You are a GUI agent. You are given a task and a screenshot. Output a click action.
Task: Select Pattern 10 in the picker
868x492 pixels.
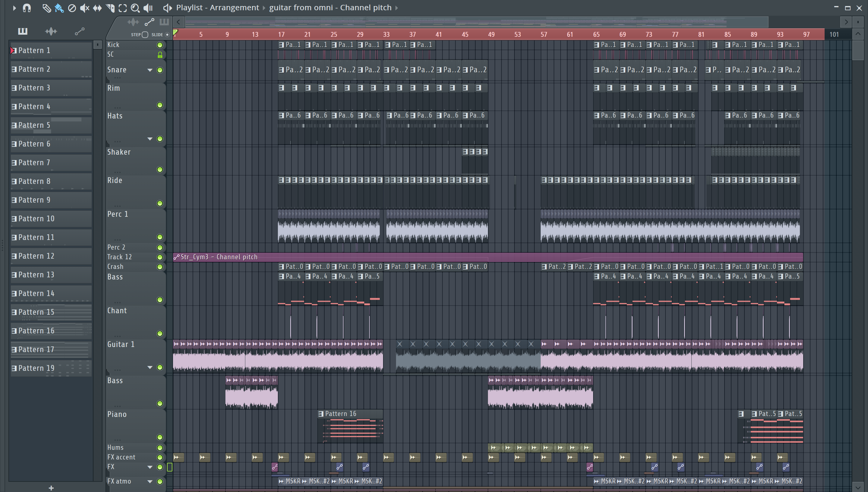coord(51,219)
